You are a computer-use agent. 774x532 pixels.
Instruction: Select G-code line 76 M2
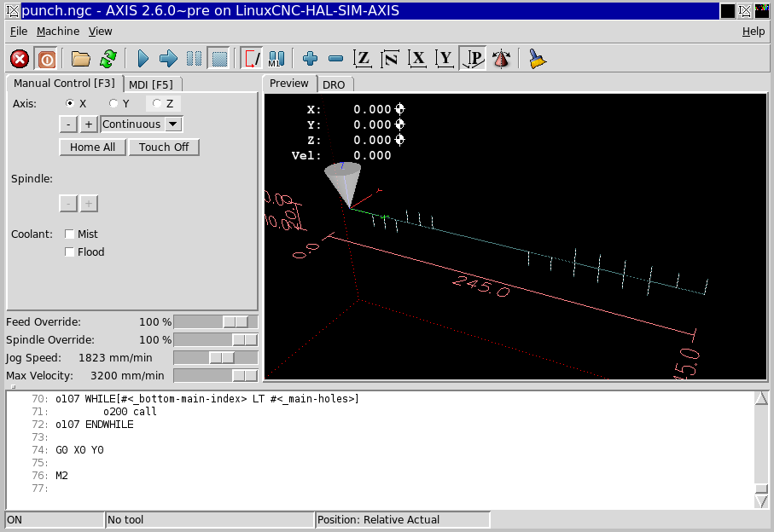coord(61,476)
